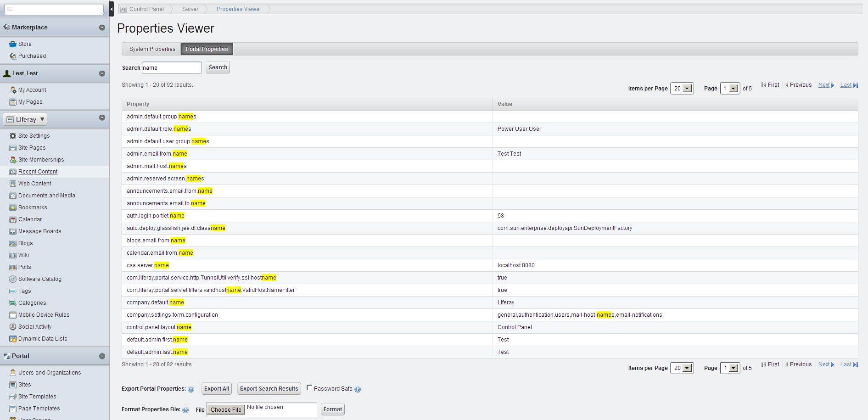Collapse the Test Test section
The height and width of the screenshot is (420, 868).
click(x=102, y=73)
